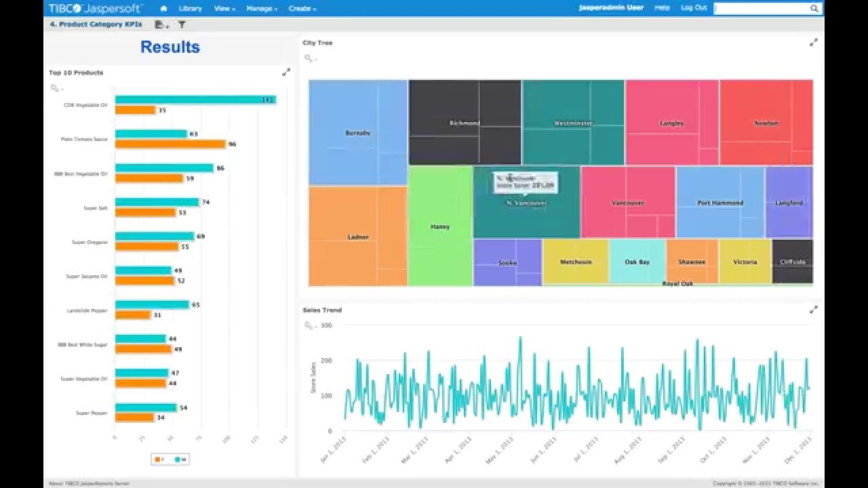Click the 'Landslide Pepper' axis label
The width and height of the screenshot is (868, 488).
[87, 310]
